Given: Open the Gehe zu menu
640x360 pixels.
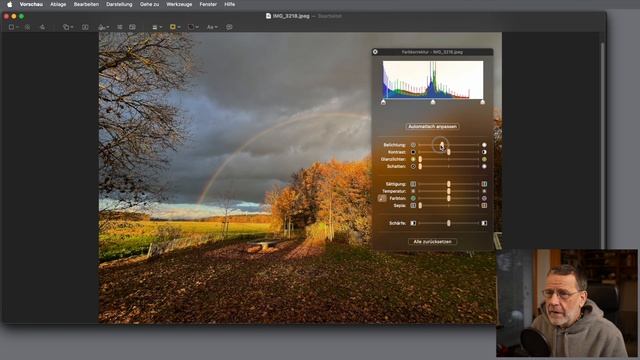Looking at the screenshot, I should (149, 4).
